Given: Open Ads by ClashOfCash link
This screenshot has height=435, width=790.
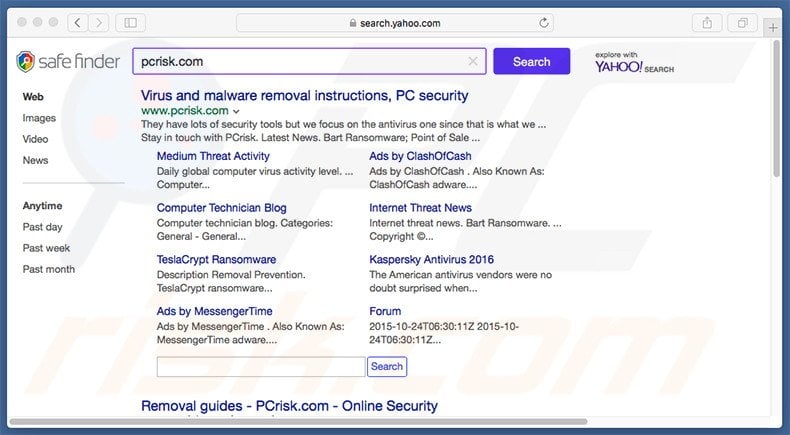Looking at the screenshot, I should coord(420,156).
